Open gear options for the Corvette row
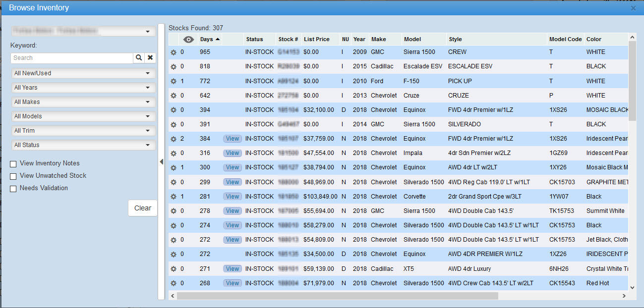Viewport: 644px width, 308px height. coord(174,197)
